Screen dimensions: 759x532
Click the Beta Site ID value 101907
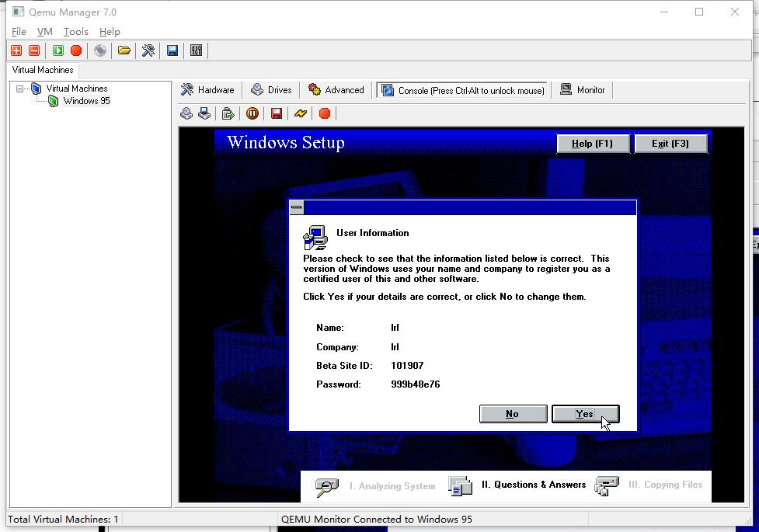click(407, 366)
